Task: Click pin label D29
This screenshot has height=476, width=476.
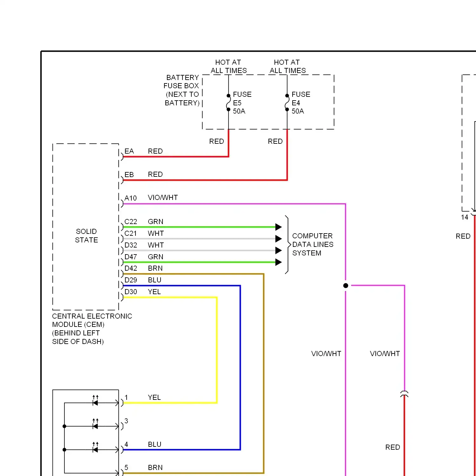Action: point(131,280)
